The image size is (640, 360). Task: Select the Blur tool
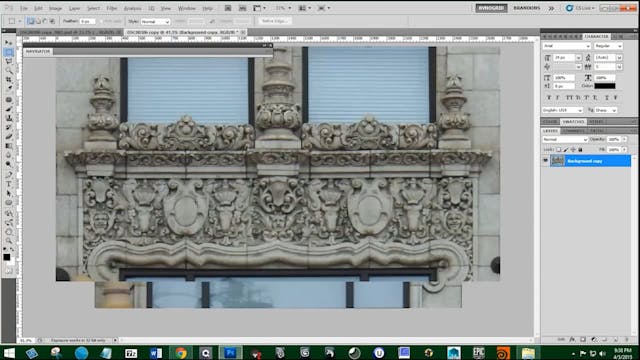point(9,156)
